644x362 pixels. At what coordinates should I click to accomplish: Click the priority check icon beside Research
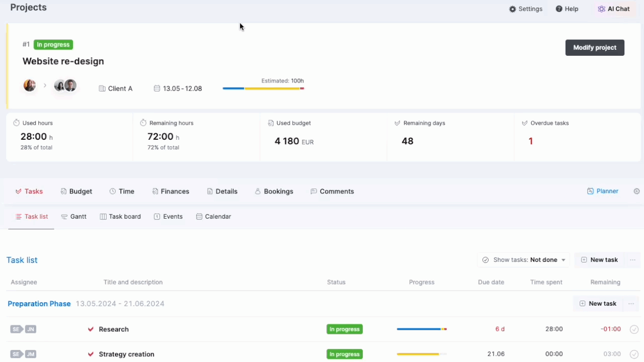point(91,329)
